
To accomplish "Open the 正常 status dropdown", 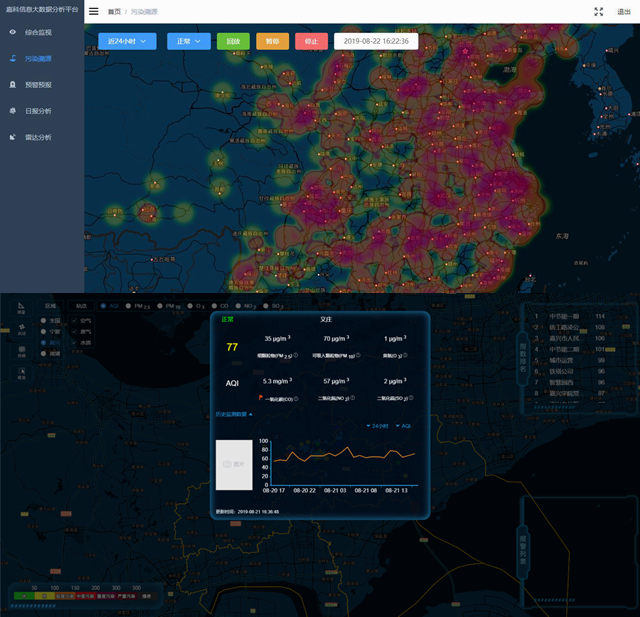I will 189,41.
